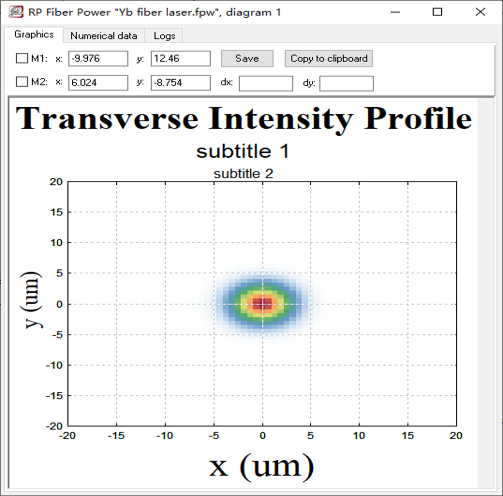Enable the M2 marker checkbox
The height and width of the screenshot is (496, 503).
pyautogui.click(x=22, y=82)
